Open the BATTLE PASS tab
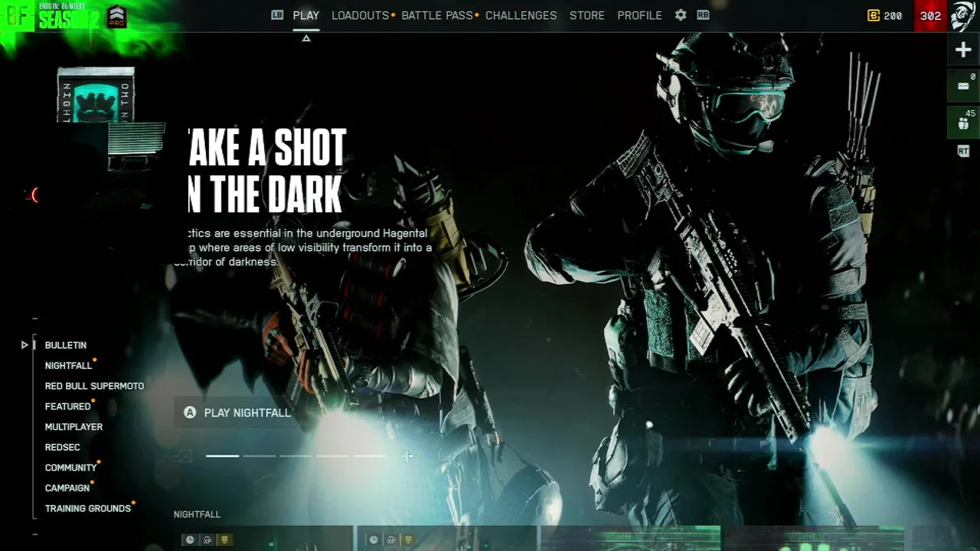 [437, 15]
